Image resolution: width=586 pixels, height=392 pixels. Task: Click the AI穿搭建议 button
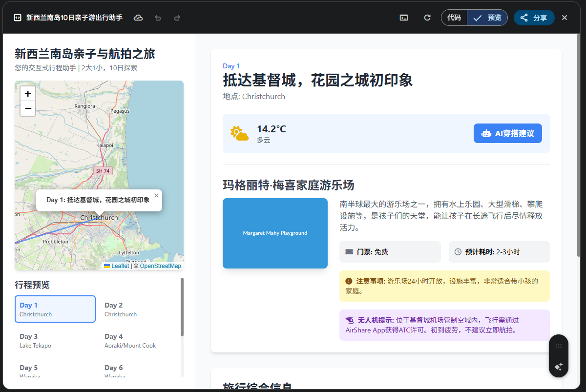click(x=507, y=133)
